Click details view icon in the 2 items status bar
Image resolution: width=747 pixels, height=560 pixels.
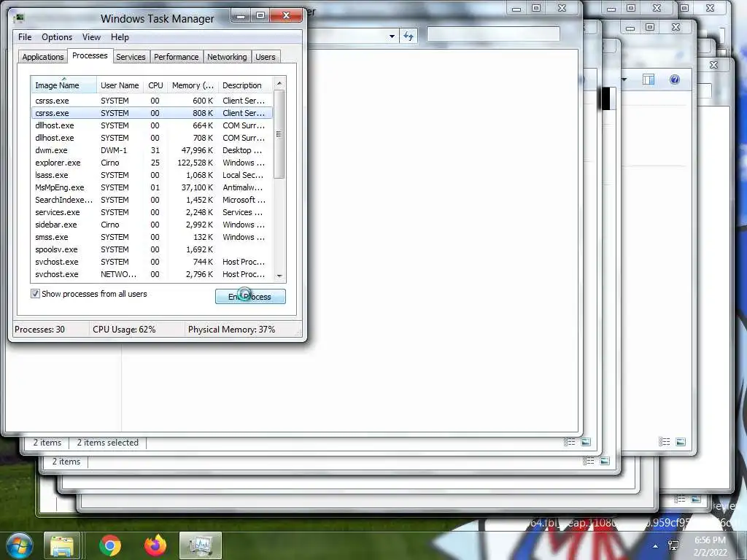point(589,461)
